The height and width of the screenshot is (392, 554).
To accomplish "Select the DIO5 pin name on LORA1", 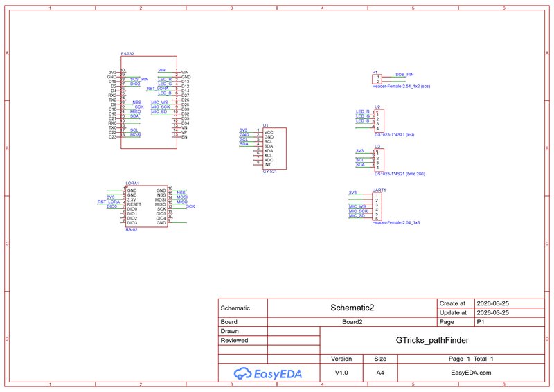I will pos(161,213).
